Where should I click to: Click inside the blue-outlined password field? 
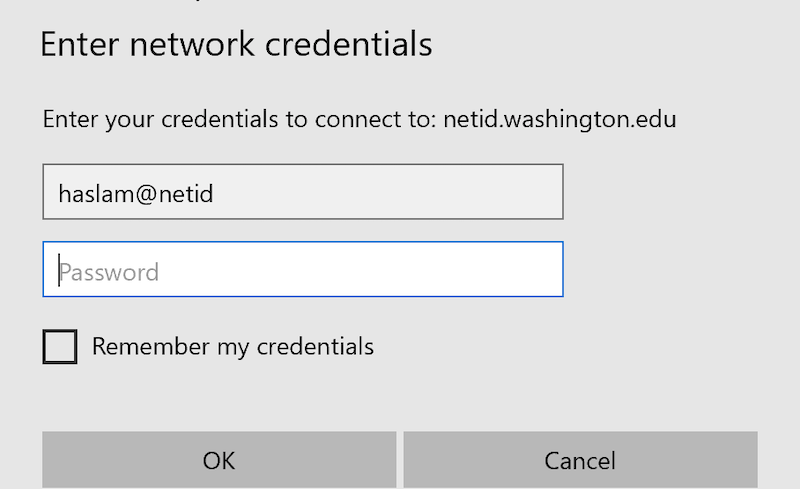pyautogui.click(x=303, y=269)
